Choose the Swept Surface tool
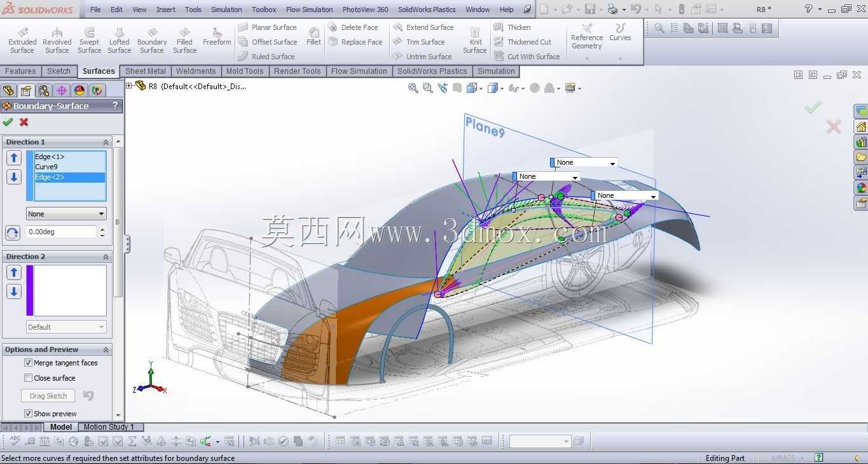The height and width of the screenshot is (464, 868). 89,40
